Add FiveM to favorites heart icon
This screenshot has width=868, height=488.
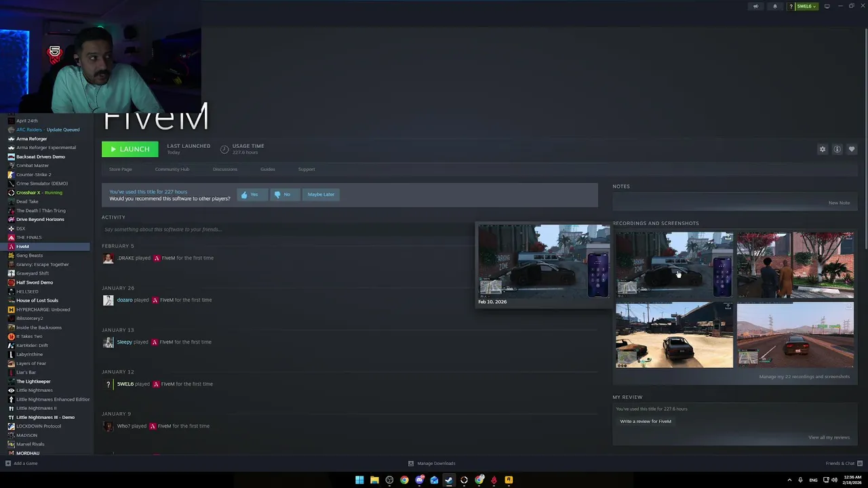[852, 149]
